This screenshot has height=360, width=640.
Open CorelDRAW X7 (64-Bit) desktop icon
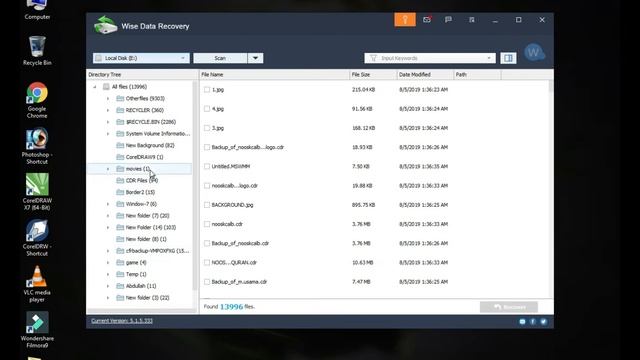point(37,192)
